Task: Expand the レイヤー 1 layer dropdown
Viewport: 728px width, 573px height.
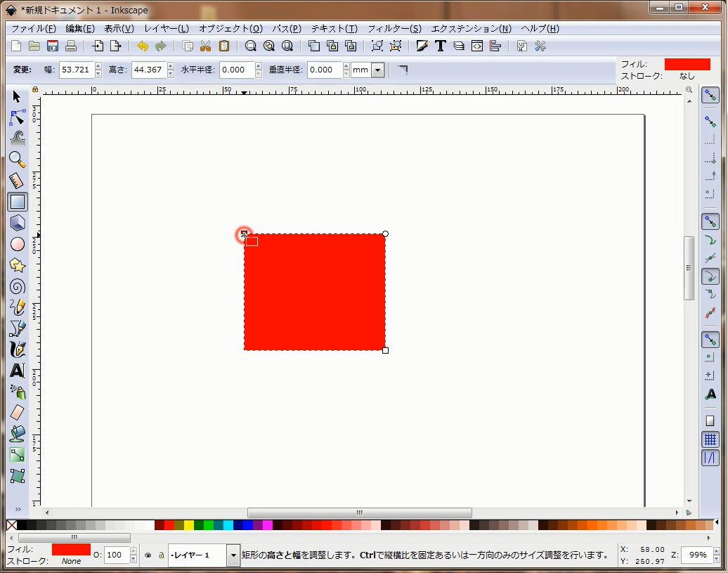Action: click(x=233, y=555)
